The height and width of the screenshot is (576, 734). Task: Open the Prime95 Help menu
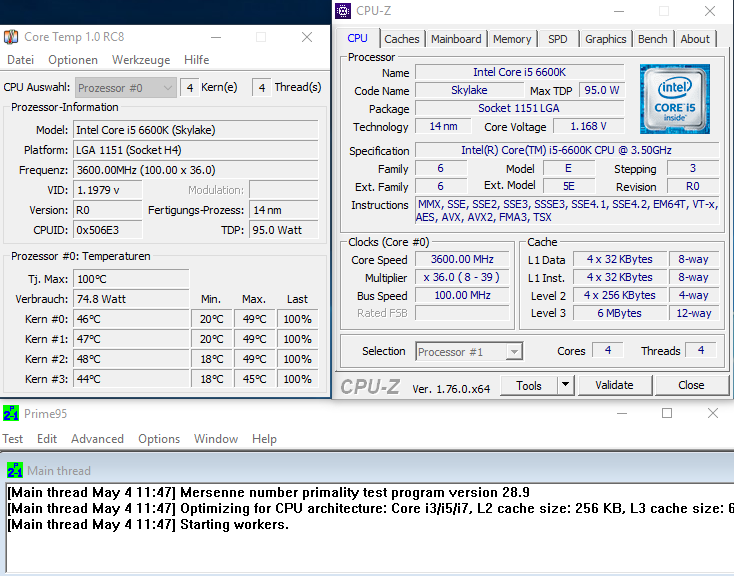tap(264, 439)
